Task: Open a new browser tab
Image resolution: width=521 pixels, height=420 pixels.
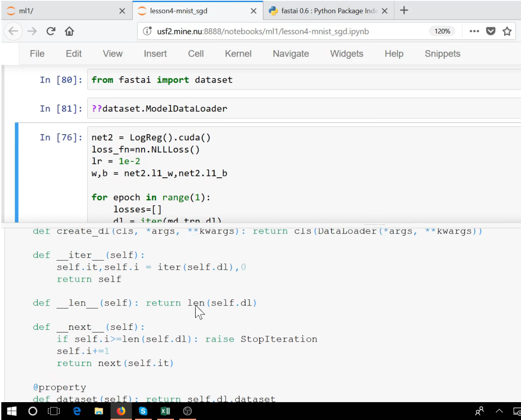Action: pos(405,10)
